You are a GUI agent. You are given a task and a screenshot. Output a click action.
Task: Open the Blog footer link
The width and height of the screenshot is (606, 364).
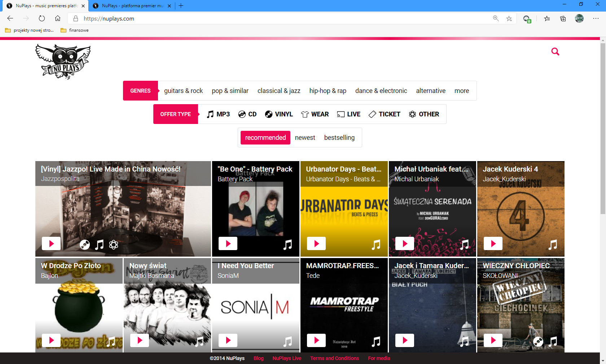point(259,358)
